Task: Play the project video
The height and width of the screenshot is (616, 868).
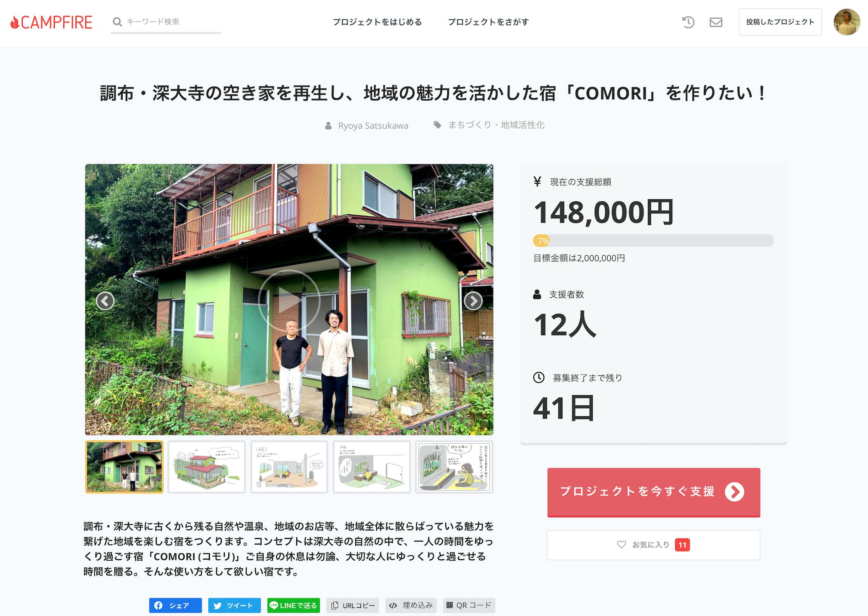Action: point(289,300)
